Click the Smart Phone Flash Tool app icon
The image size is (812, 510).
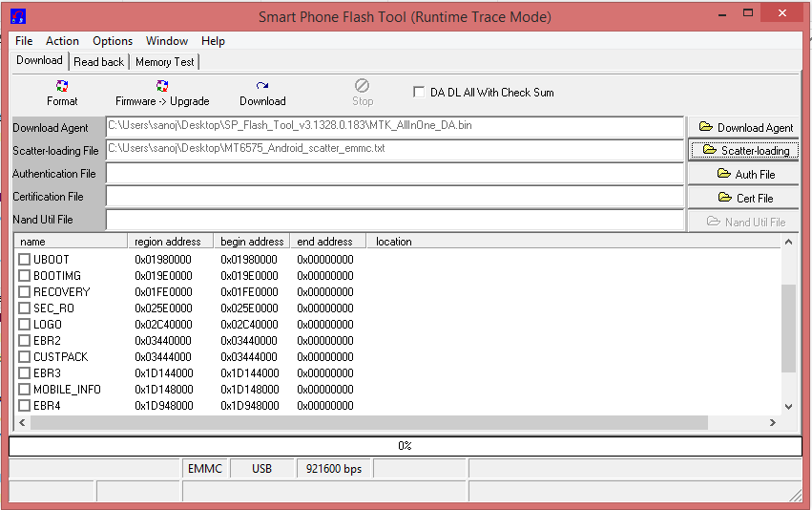(x=18, y=16)
